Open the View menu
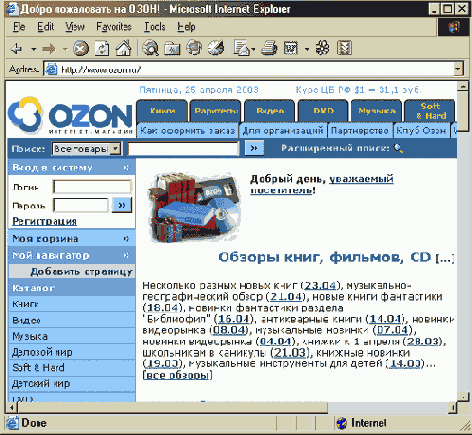 tap(75, 27)
